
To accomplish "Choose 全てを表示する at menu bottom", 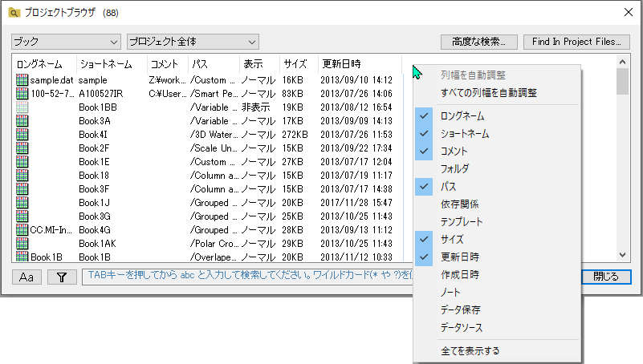I will [498, 351].
